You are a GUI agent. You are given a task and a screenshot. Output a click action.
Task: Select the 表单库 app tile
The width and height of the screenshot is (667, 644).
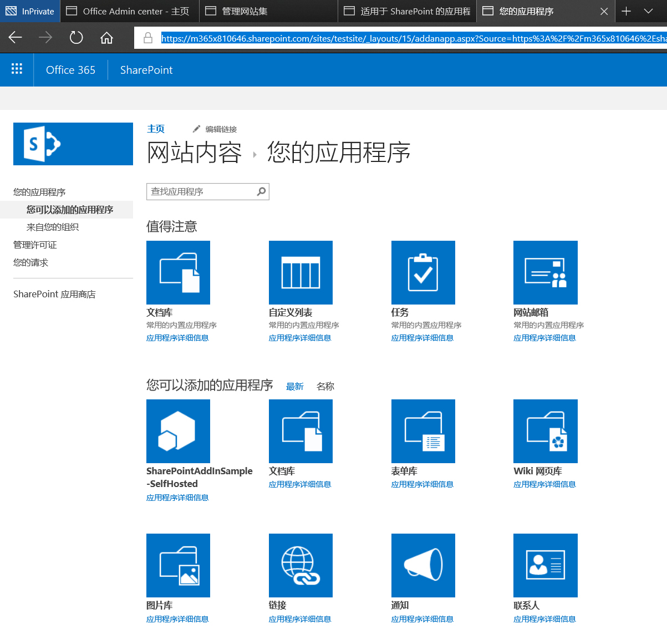(x=423, y=431)
